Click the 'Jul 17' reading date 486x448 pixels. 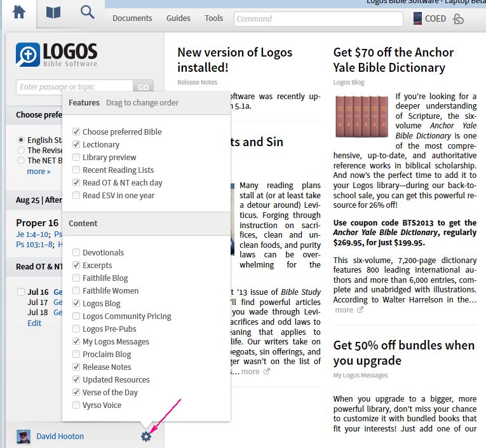[38, 302]
